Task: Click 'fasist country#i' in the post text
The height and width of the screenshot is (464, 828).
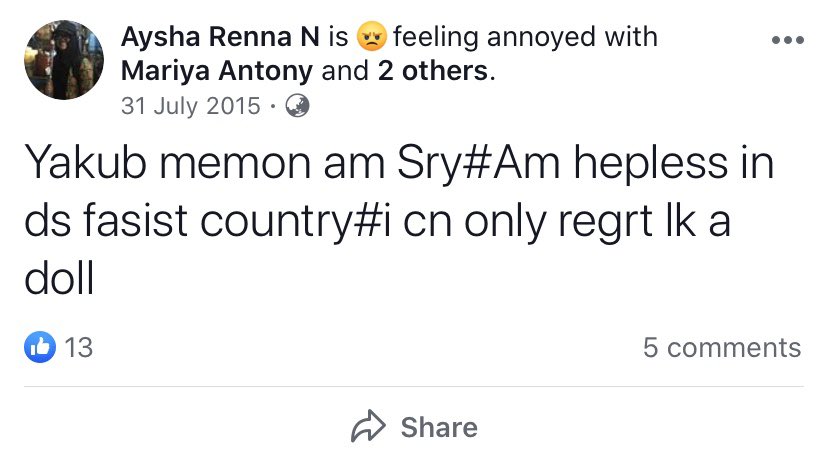Action: point(237,222)
